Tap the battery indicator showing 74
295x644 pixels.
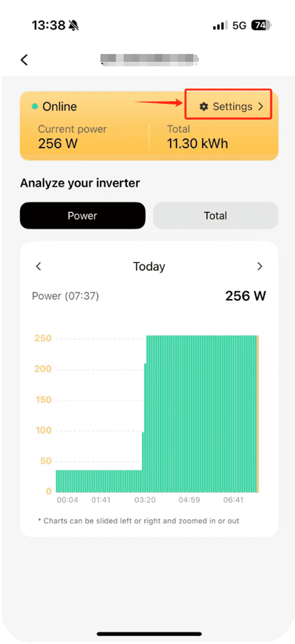pos(261,26)
